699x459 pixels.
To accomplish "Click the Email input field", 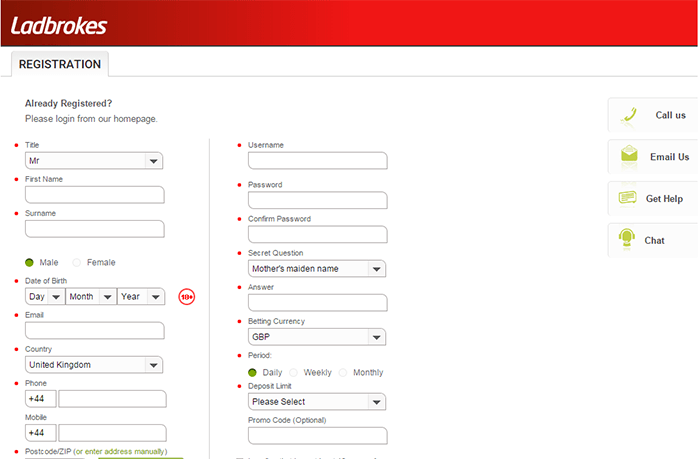I will (95, 331).
